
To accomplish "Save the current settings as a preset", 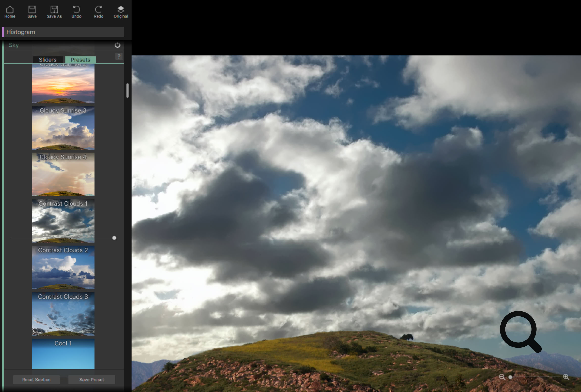I will [92, 379].
